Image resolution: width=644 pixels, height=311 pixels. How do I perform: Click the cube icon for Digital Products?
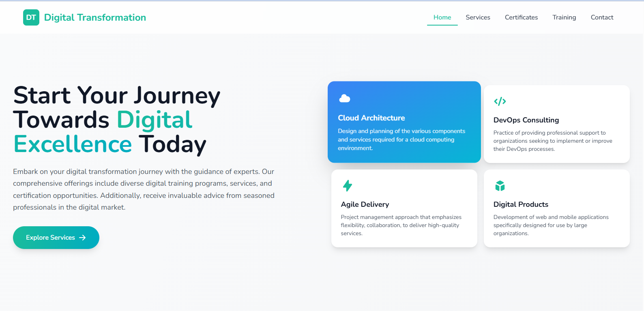(x=500, y=186)
